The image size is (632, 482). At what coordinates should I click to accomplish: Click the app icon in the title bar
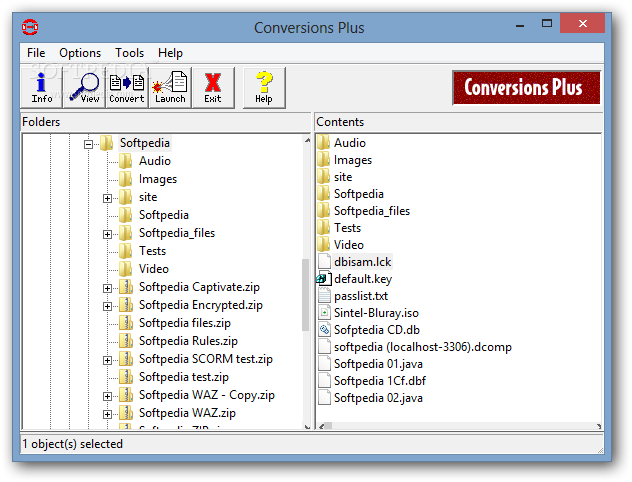(x=30, y=27)
